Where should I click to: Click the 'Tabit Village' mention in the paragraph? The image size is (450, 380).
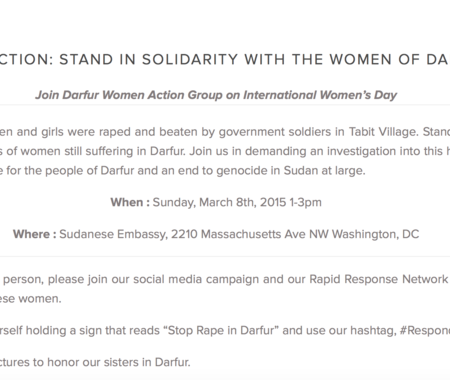point(383,132)
